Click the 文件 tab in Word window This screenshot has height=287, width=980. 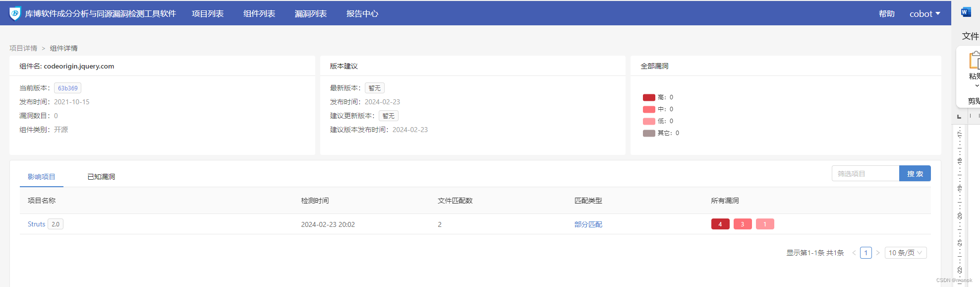971,36
